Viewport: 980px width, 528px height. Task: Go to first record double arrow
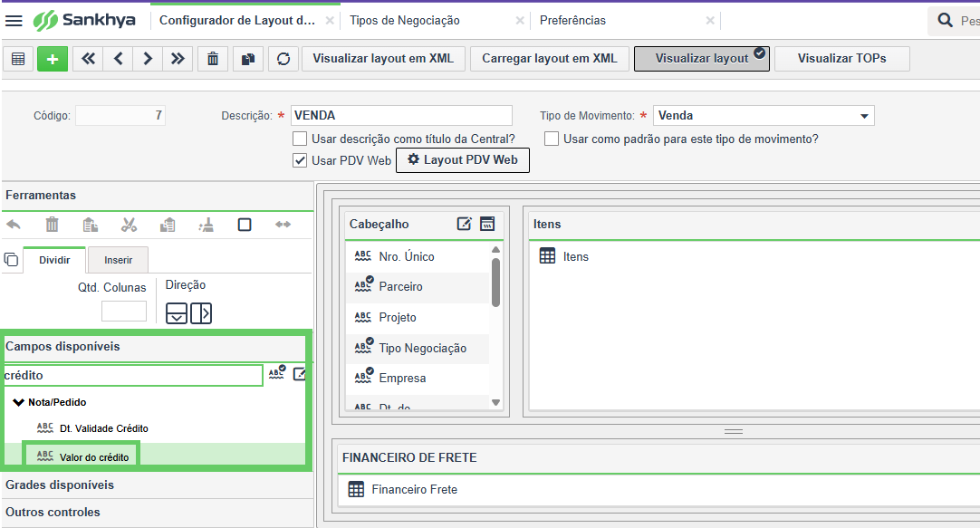click(88, 59)
